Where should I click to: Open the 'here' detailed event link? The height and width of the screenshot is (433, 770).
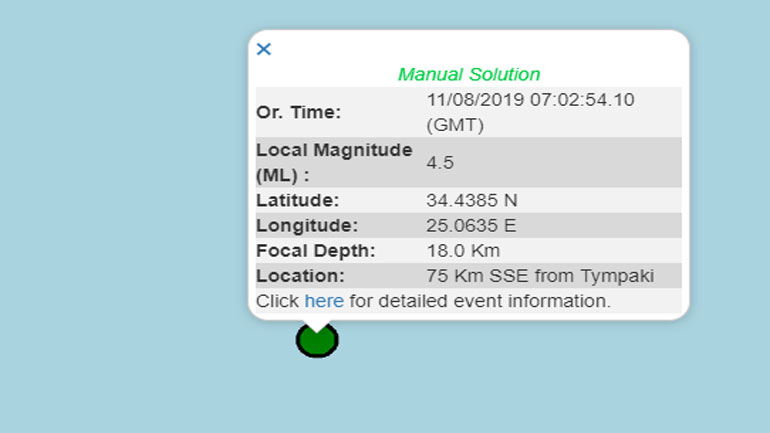click(324, 301)
